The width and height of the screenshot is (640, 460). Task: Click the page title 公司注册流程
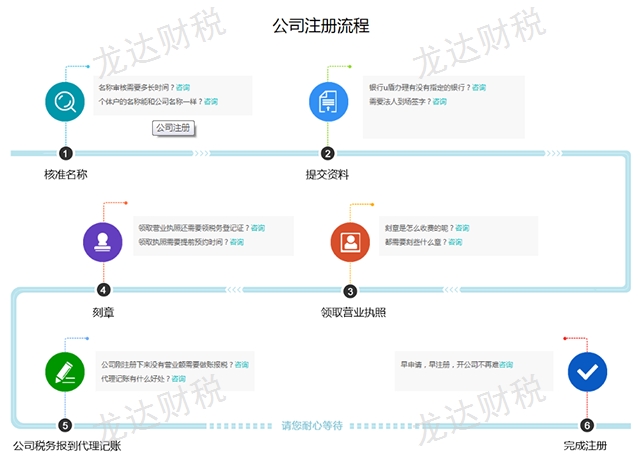tap(321, 26)
